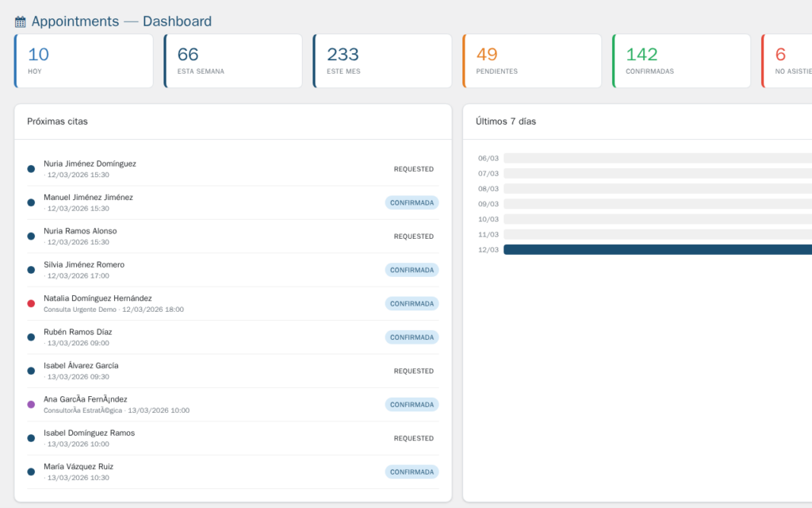
Task: Toggle the CONFIRMADA badge on Manuel Jiménez Jiménez
Action: pyautogui.click(x=412, y=202)
